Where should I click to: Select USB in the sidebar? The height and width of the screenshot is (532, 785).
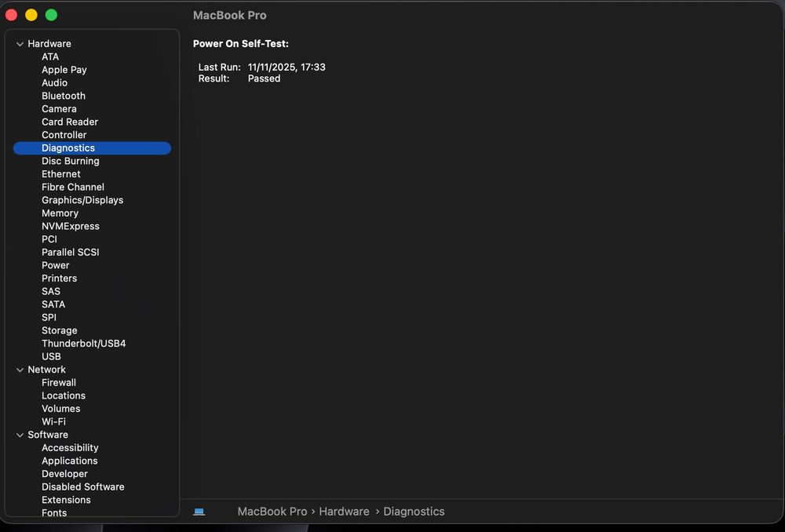tap(51, 356)
